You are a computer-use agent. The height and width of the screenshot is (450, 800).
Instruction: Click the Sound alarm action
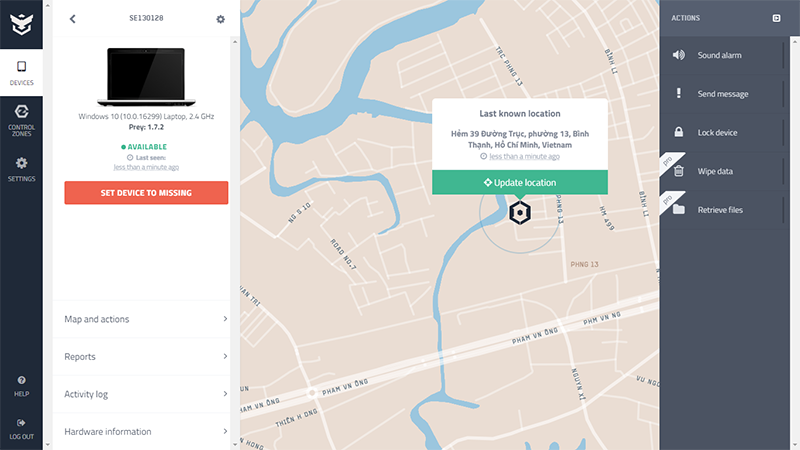719,55
